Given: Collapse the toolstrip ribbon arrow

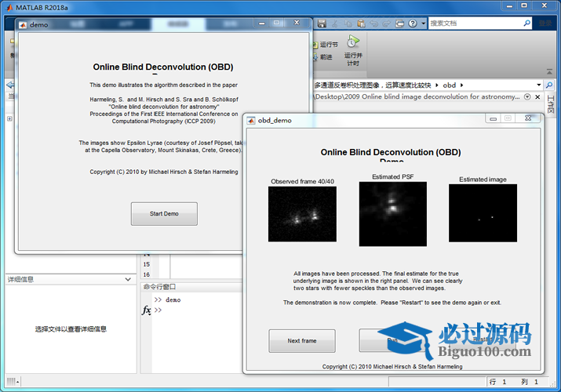Looking at the screenshot, I should [x=550, y=69].
